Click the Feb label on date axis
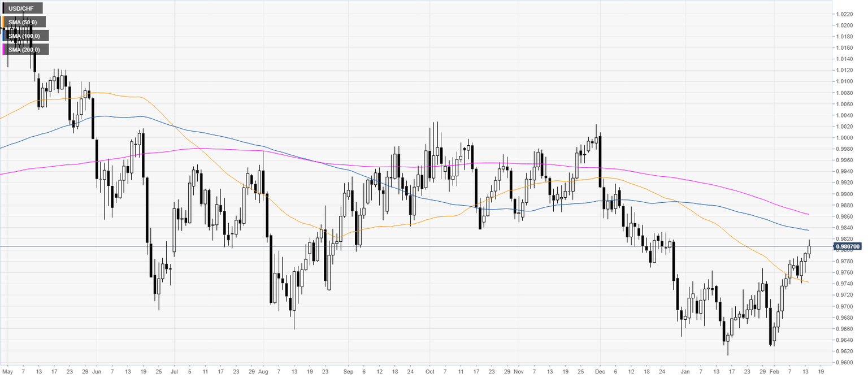 pos(773,372)
